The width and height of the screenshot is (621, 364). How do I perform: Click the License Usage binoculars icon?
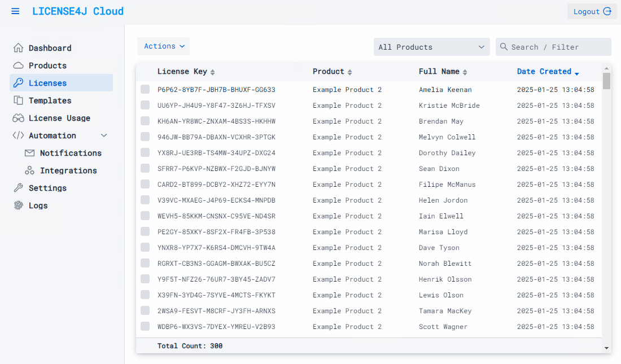click(19, 118)
